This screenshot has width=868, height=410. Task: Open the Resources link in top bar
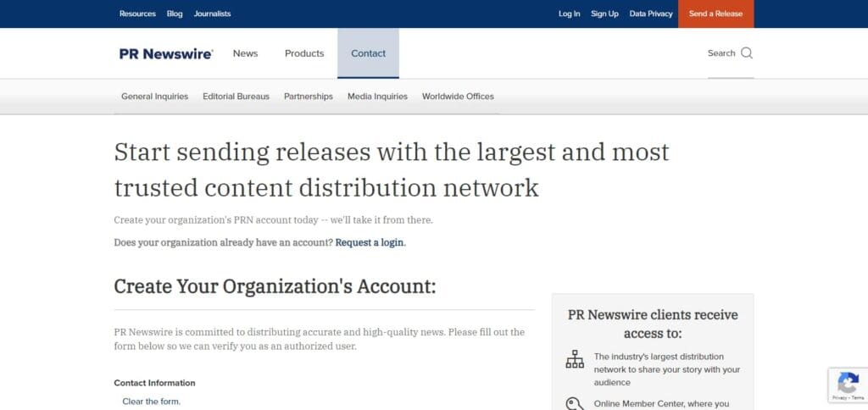(x=137, y=14)
